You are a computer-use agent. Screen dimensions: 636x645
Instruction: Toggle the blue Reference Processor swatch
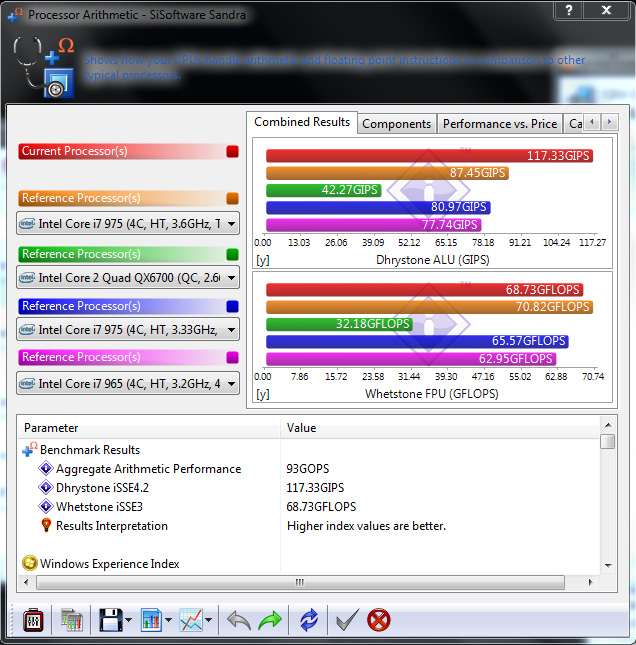(232, 306)
